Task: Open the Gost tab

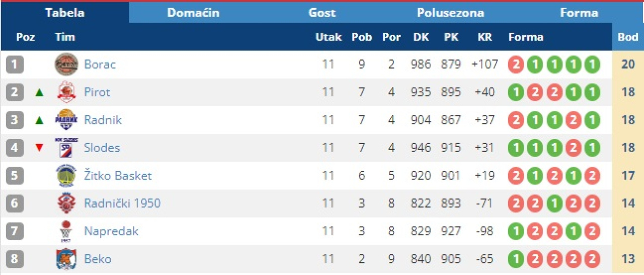Action: (x=322, y=13)
